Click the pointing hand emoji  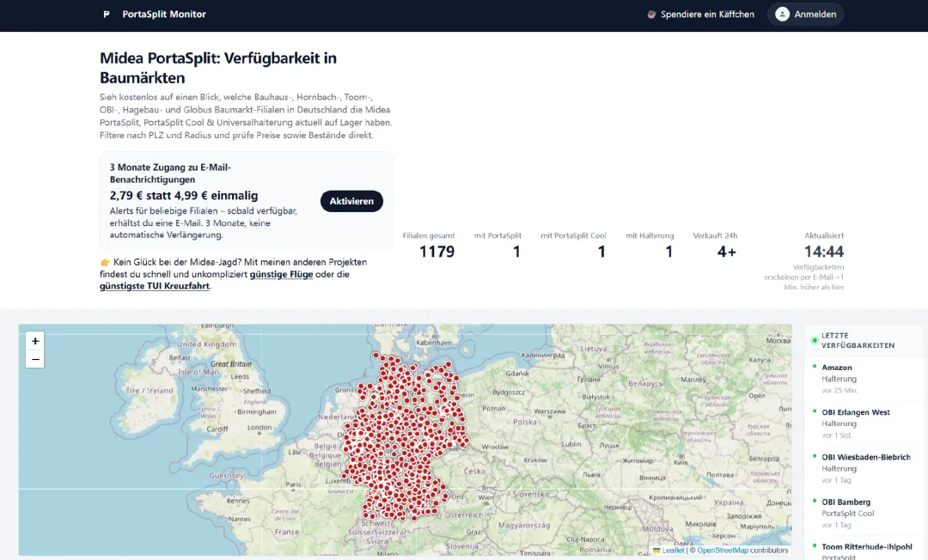105,262
